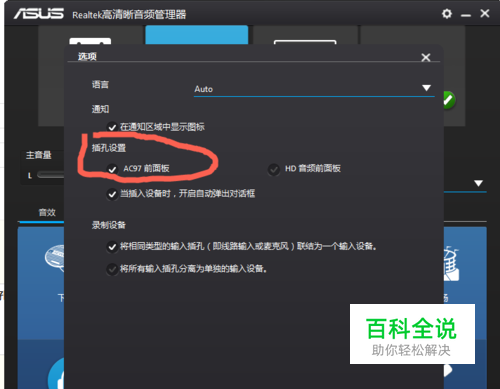This screenshot has height=389, width=500.
Task: Switch to the 音效 tab
Action: tap(47, 212)
